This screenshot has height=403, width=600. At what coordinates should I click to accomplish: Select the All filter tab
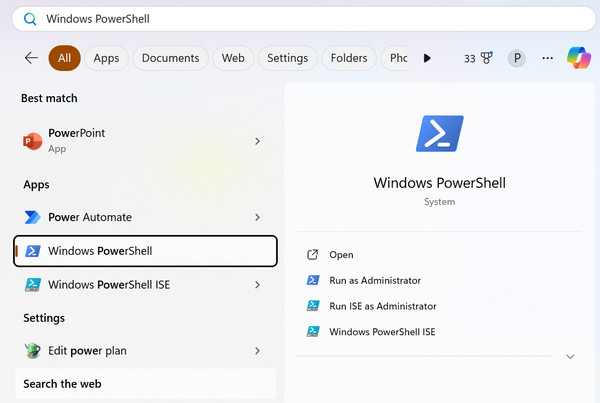[64, 58]
